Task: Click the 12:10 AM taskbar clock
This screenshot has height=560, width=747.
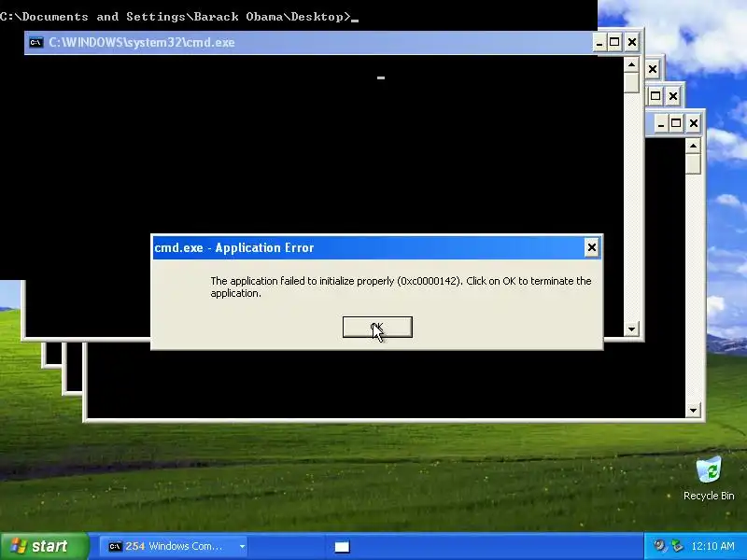Action: pyautogui.click(x=712, y=546)
